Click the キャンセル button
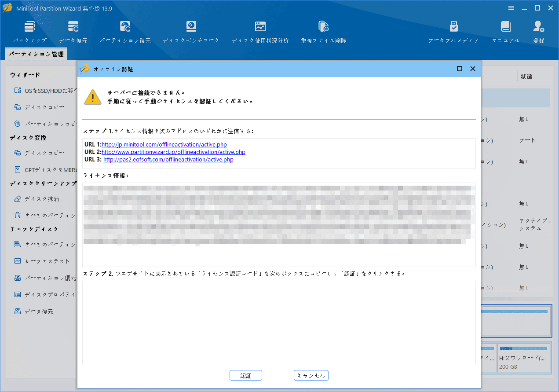The height and width of the screenshot is (392, 559). (x=311, y=376)
